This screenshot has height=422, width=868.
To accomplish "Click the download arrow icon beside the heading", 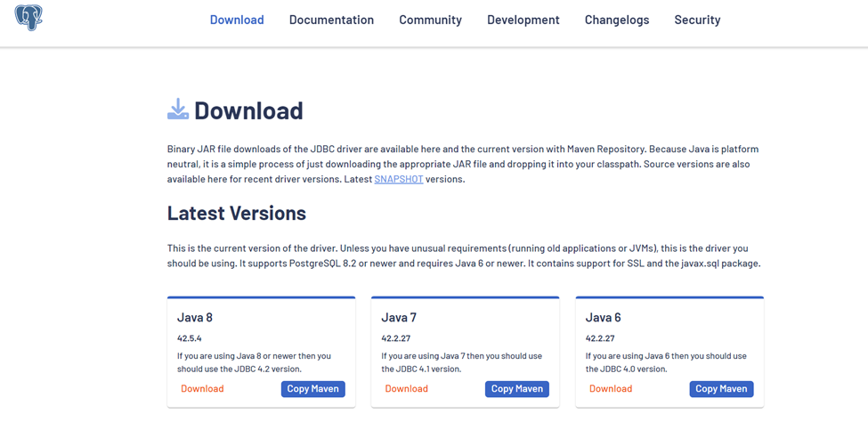I will [178, 110].
